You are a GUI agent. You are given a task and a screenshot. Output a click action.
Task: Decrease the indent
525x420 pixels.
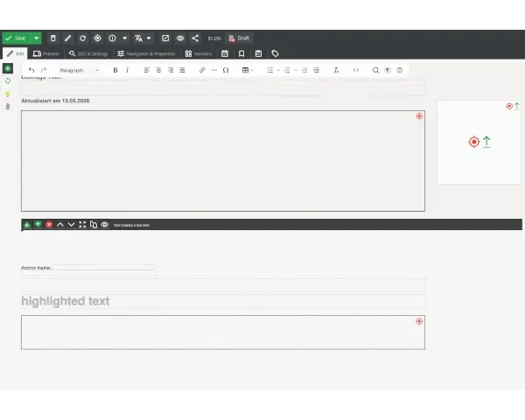(304, 70)
